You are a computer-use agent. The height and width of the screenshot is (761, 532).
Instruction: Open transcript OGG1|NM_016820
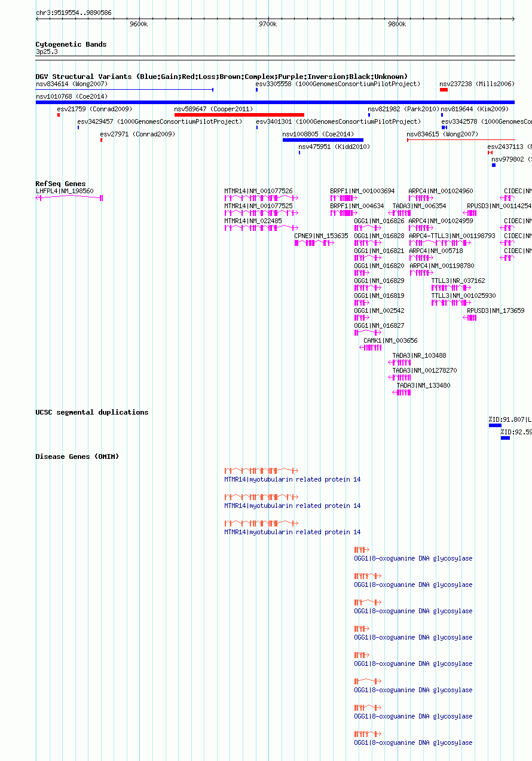[379, 266]
